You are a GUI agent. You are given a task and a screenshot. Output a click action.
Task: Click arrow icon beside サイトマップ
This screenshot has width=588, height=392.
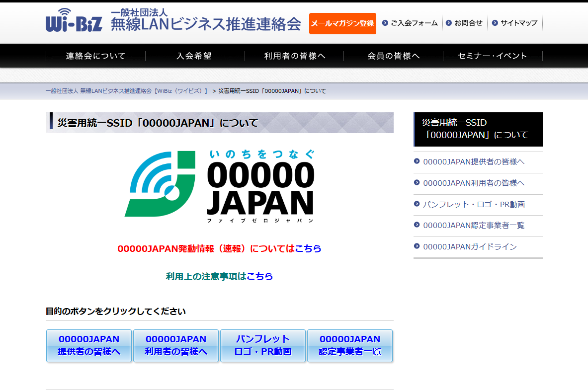[495, 23]
